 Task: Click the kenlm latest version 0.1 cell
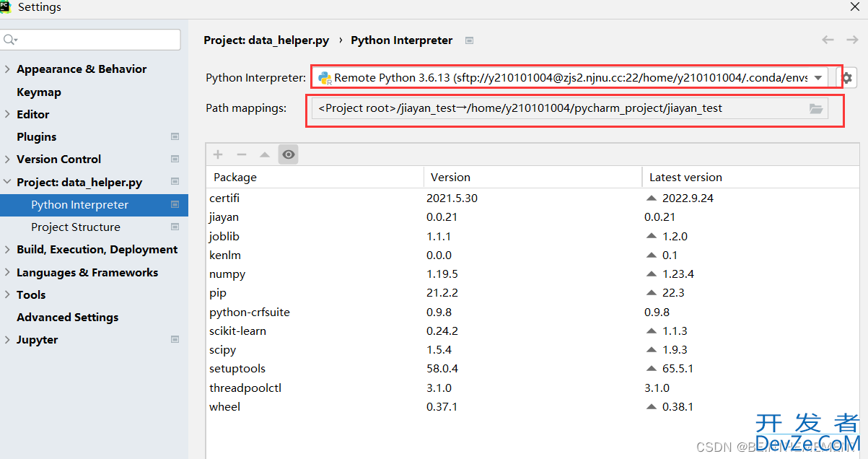coord(670,255)
